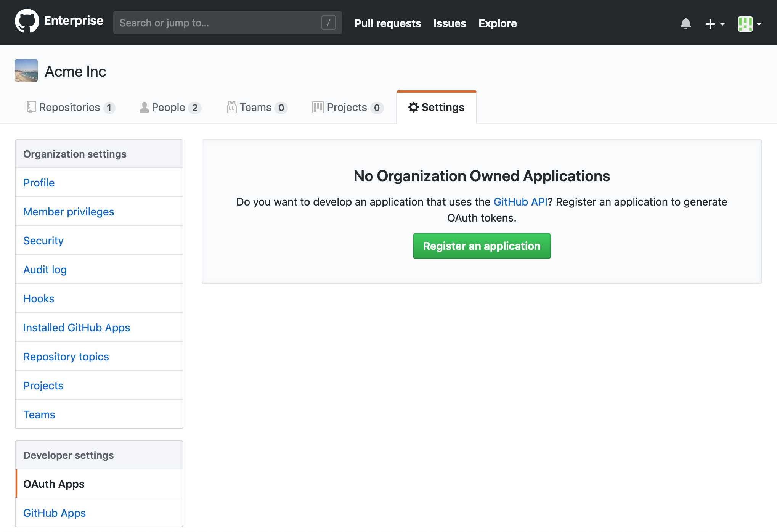
Task: Open notifications via the bell icon
Action: (x=685, y=23)
